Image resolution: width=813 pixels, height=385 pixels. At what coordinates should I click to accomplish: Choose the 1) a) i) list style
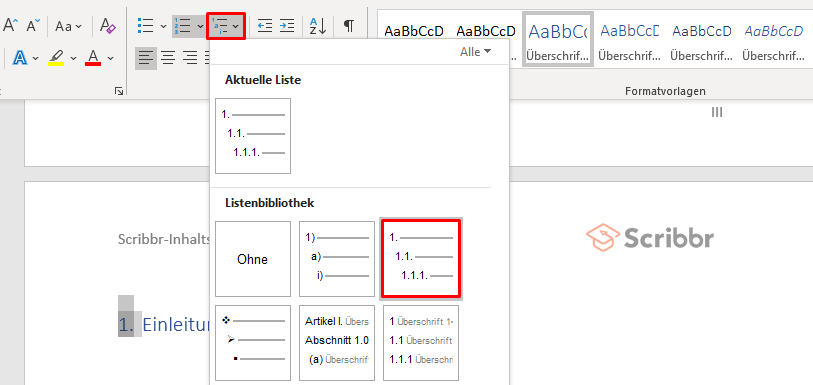click(337, 259)
